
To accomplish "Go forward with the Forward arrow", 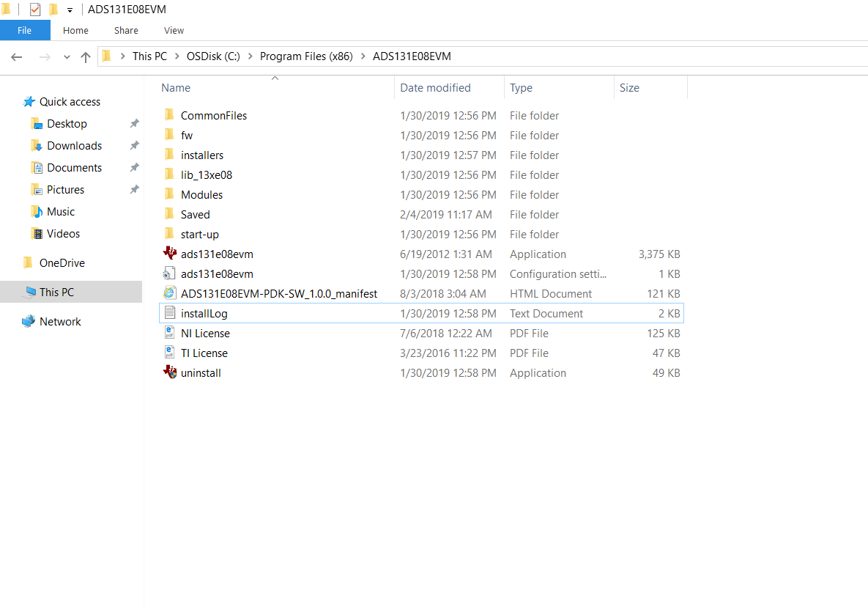I will (45, 56).
